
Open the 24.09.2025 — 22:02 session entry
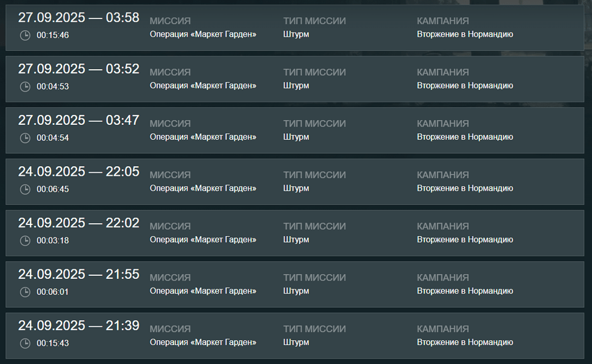click(295, 233)
